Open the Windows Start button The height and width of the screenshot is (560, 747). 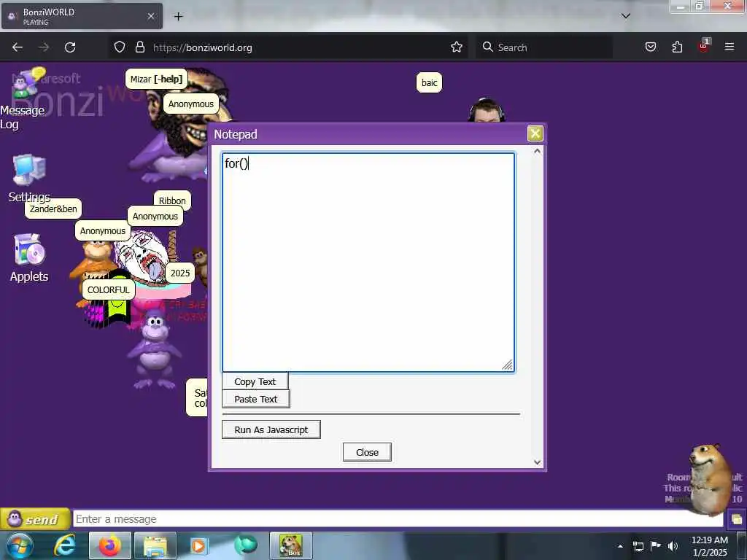pyautogui.click(x=19, y=546)
